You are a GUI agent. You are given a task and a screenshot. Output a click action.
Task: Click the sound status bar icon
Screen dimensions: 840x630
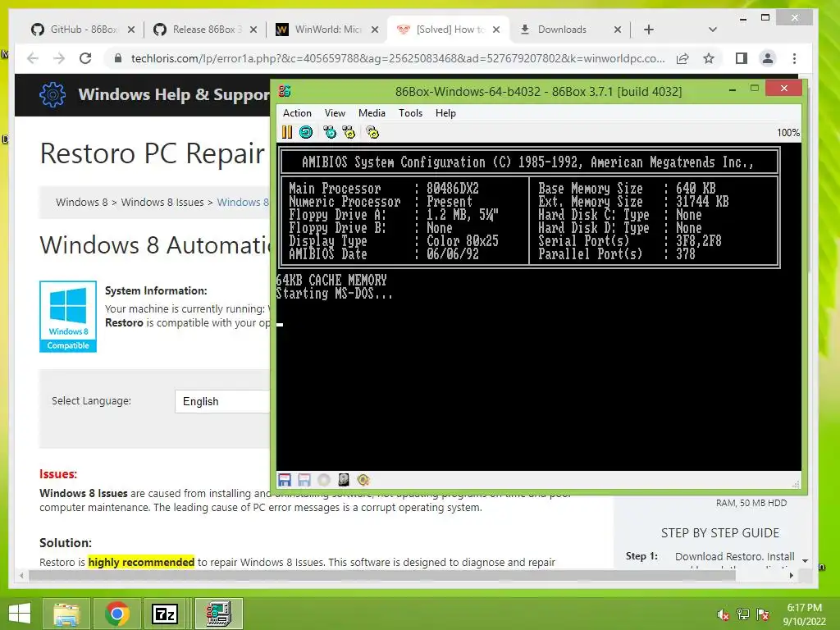coord(363,480)
